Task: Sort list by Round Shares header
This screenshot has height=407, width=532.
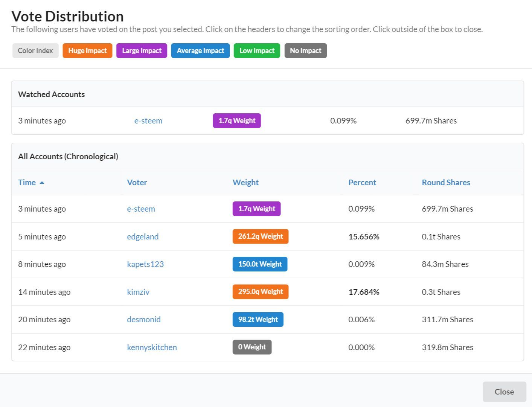Action: [446, 182]
